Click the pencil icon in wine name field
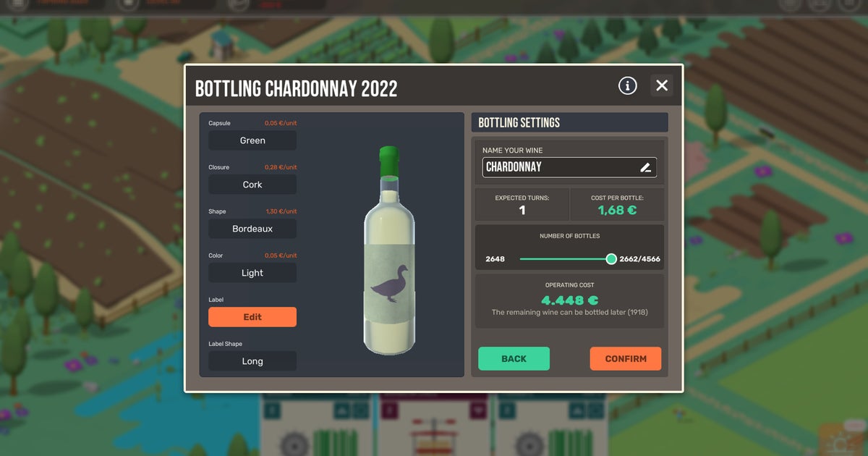 coord(646,167)
